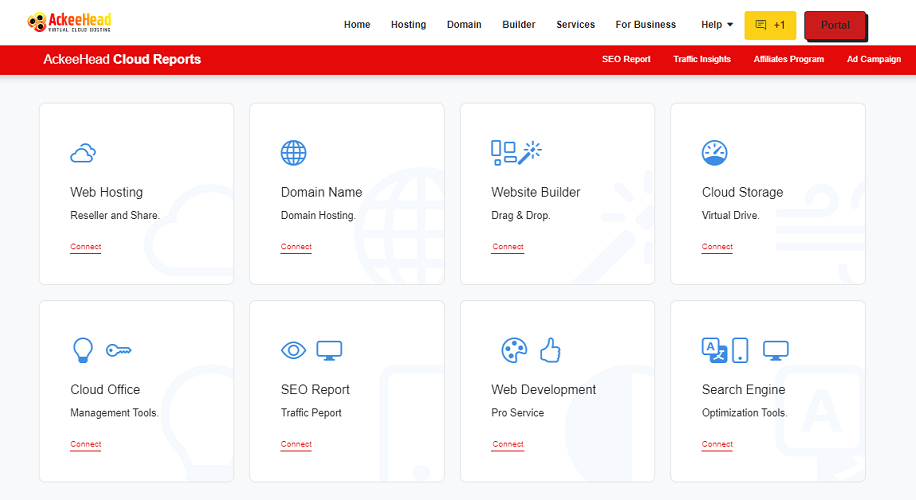The width and height of the screenshot is (916, 500).
Task: Expand the Help dropdown menu
Action: pos(717,25)
